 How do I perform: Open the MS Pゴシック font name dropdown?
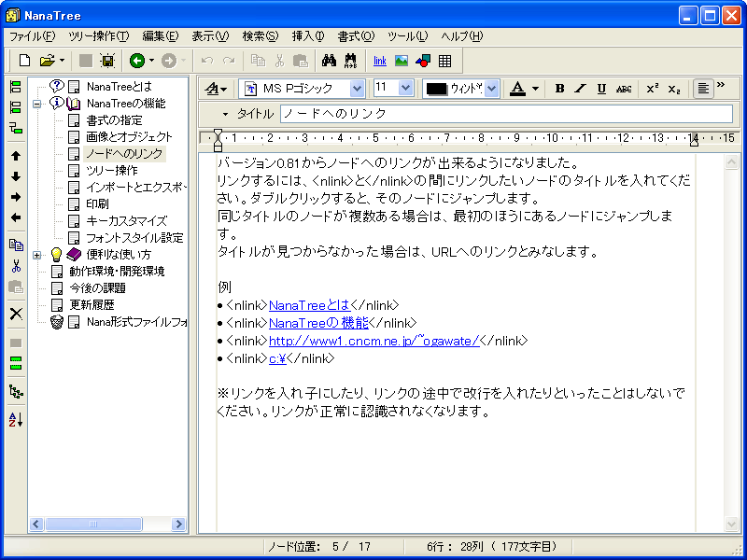point(357,89)
